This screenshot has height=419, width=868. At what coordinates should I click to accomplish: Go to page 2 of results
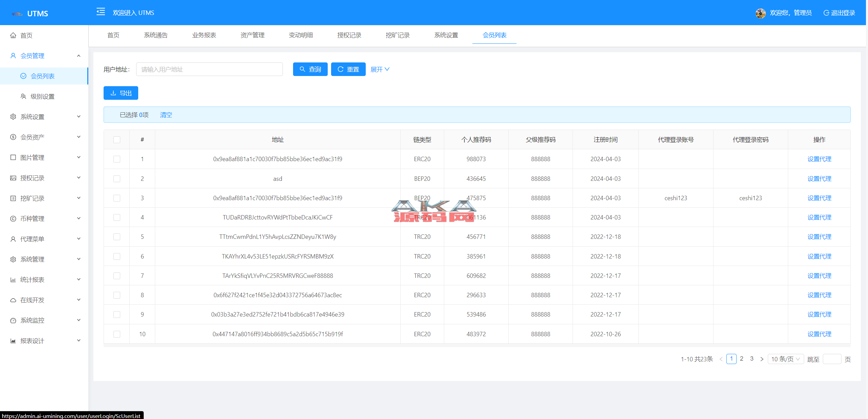coord(742,359)
